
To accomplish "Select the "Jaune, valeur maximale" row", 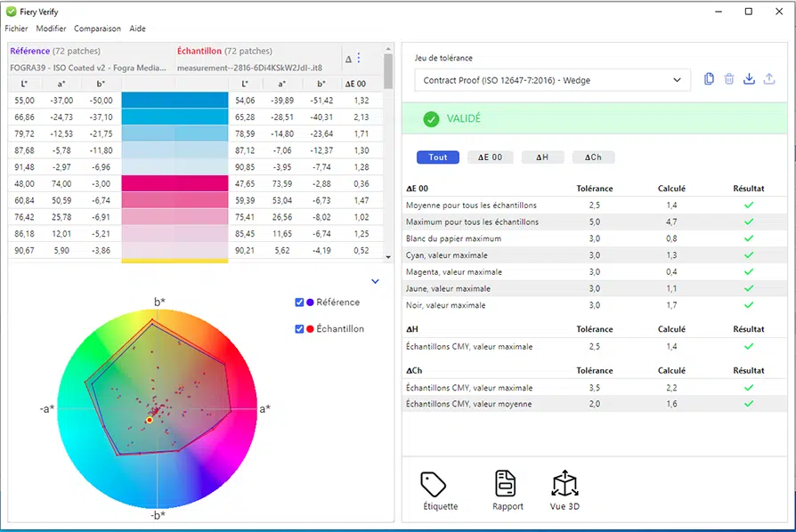I will pyautogui.click(x=595, y=288).
